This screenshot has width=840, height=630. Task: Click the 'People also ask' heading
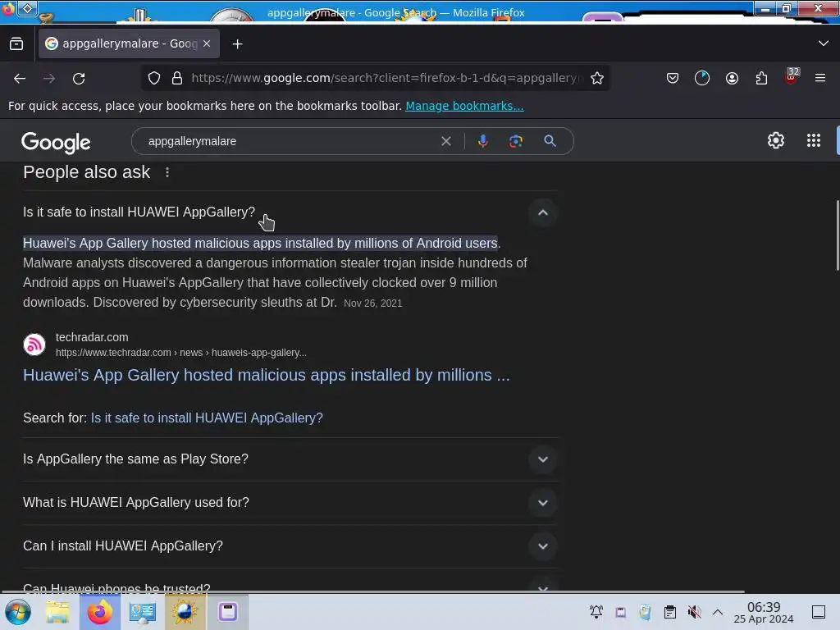(x=86, y=172)
